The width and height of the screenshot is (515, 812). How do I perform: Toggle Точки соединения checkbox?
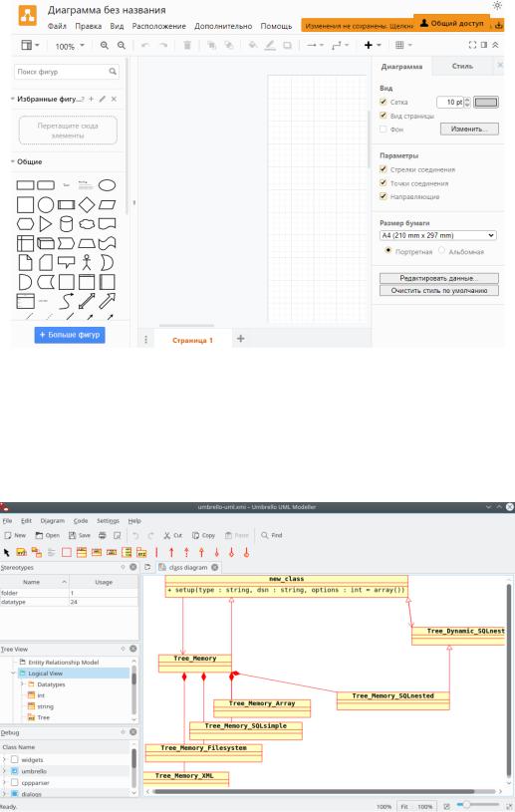[x=384, y=182]
